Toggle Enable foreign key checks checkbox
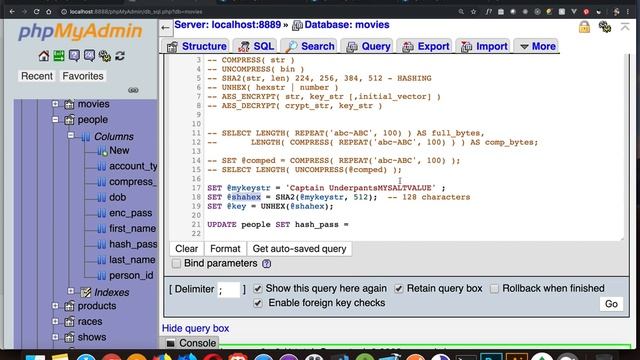Image resolution: width=640 pixels, height=360 pixels. pyautogui.click(x=258, y=303)
